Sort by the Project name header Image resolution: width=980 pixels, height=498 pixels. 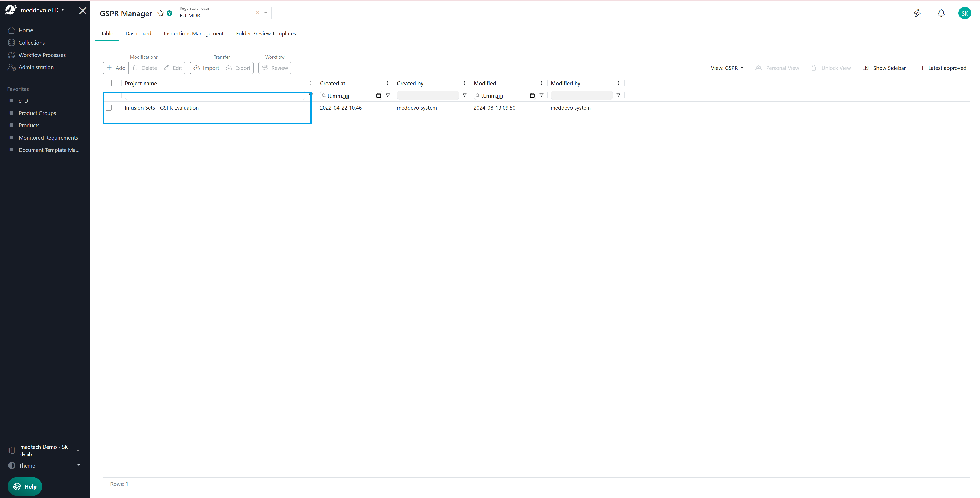click(141, 83)
